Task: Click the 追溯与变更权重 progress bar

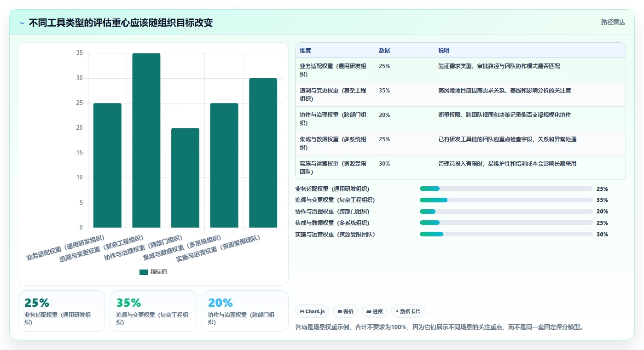Action: point(506,200)
